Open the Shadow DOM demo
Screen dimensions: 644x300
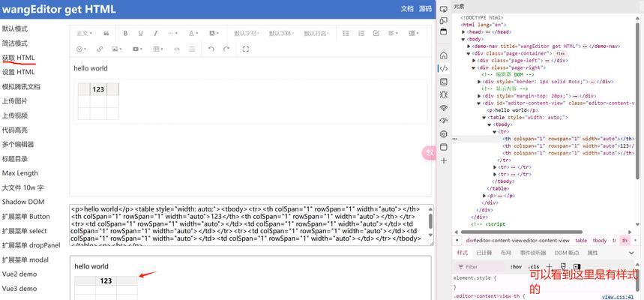(23, 202)
